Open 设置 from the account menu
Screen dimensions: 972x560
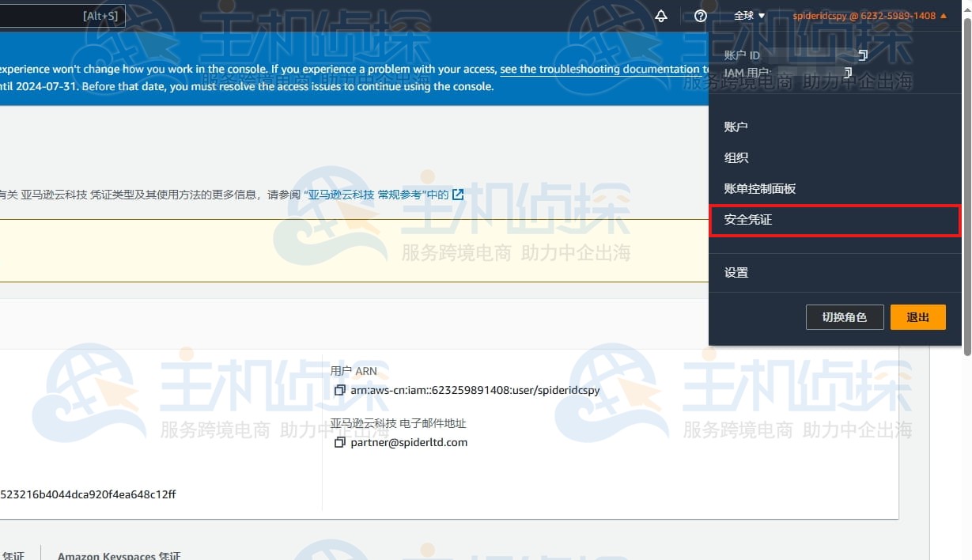click(736, 272)
